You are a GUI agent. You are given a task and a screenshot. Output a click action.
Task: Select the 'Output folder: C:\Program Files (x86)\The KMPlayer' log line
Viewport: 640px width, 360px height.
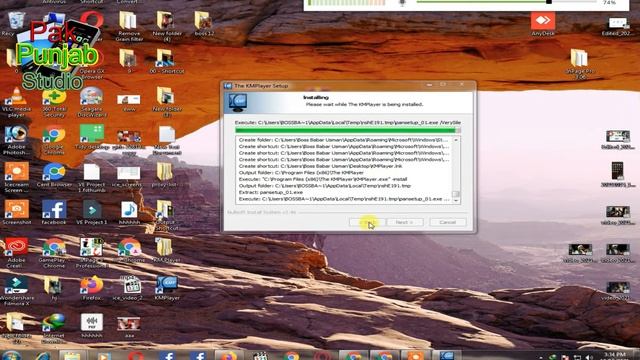301,173
